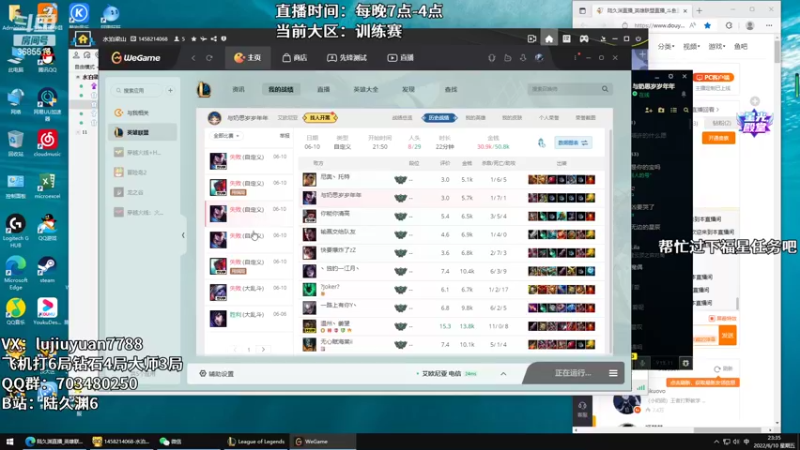Open WeGame more options menu dots
The image size is (800, 450).
click(x=576, y=58)
